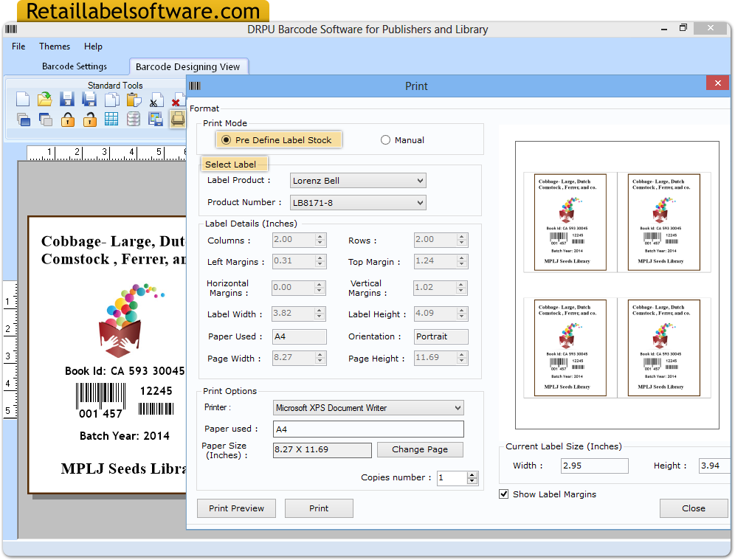Click the Copies number input field
Viewport: 735px width, 560px height.
point(452,477)
